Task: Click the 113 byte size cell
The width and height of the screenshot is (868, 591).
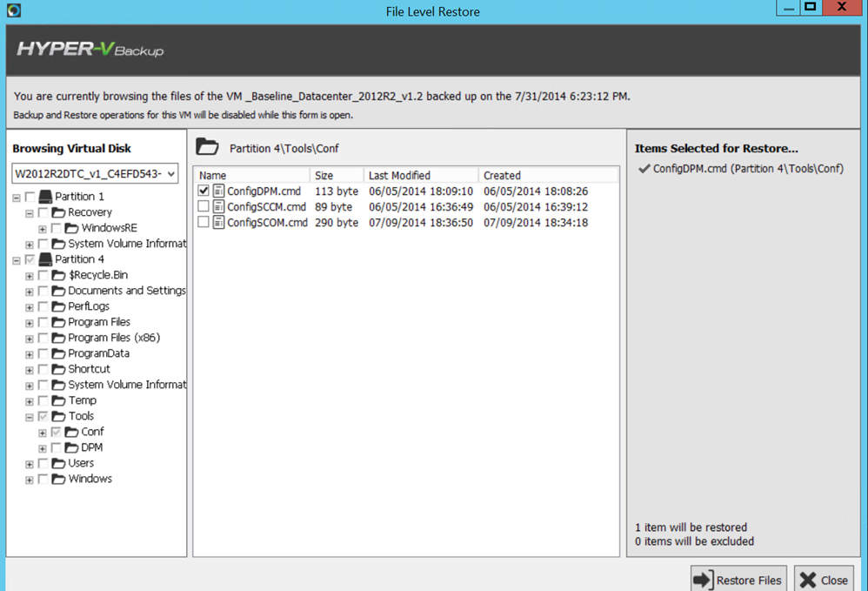Action: pos(337,191)
